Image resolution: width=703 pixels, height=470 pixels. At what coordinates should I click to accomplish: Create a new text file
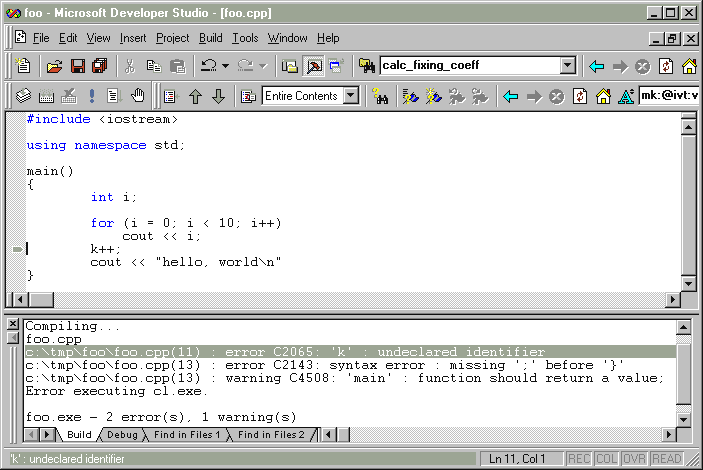[x=23, y=66]
